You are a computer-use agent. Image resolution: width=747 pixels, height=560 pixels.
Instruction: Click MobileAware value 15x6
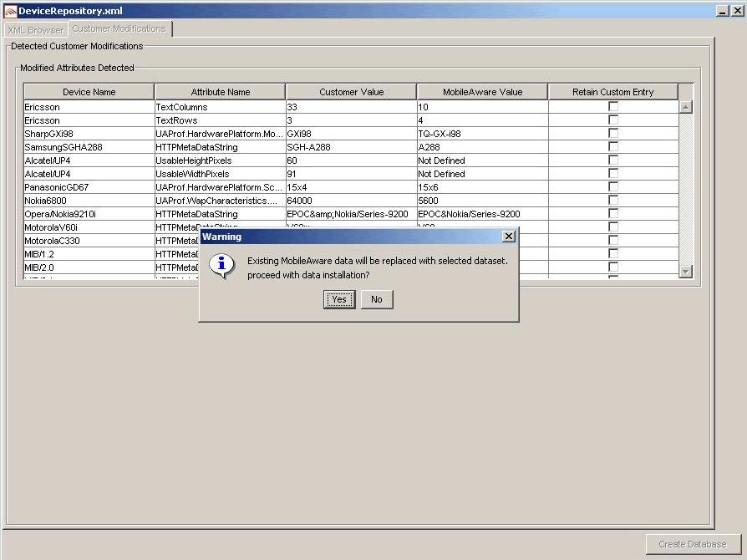[x=483, y=187]
